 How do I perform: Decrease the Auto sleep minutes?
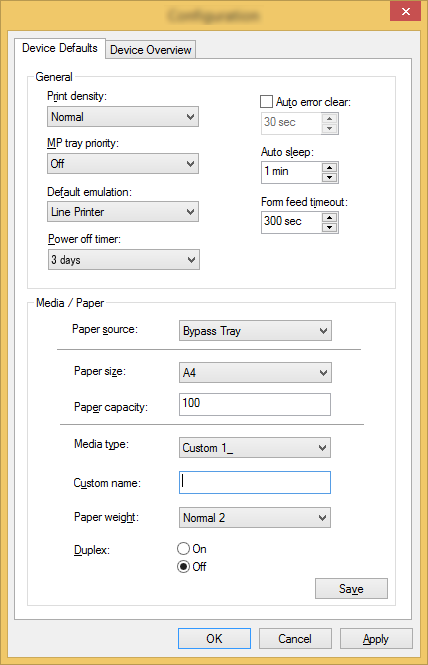(x=330, y=178)
